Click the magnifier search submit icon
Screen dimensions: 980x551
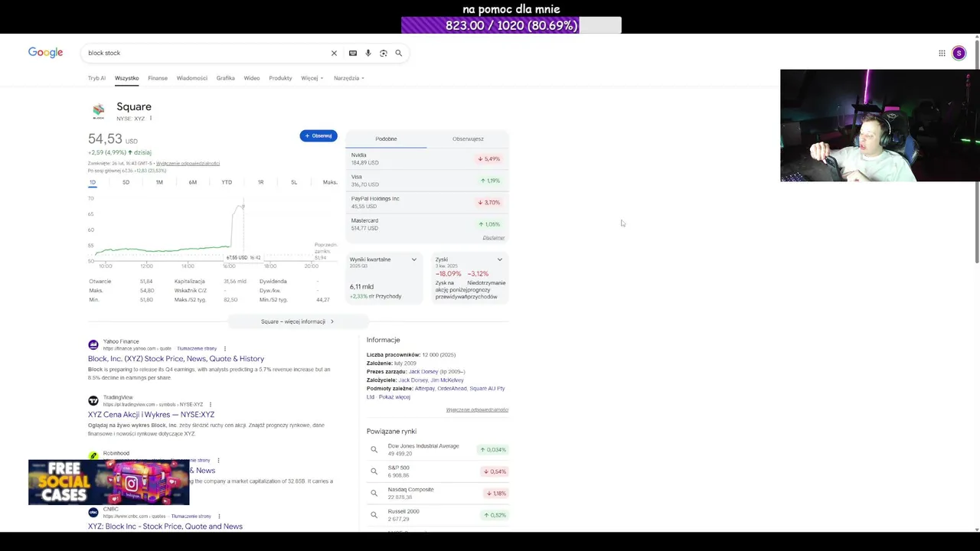click(398, 53)
